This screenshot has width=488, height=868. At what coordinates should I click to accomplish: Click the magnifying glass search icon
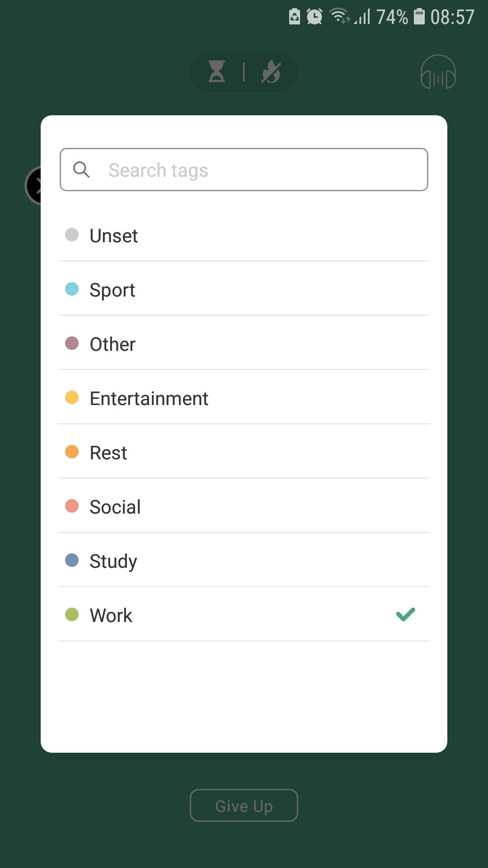coord(81,170)
